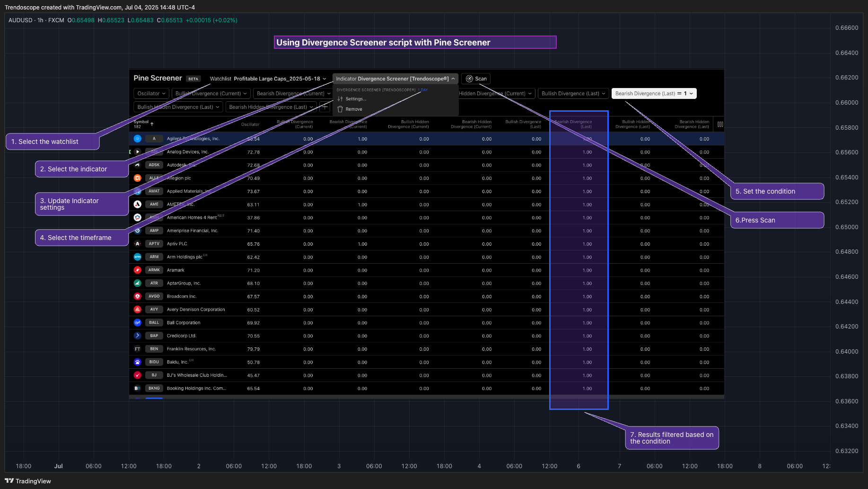Screen dimensions: 868x489
Task: Click the Symbol sort arrow icon
Action: point(152,124)
